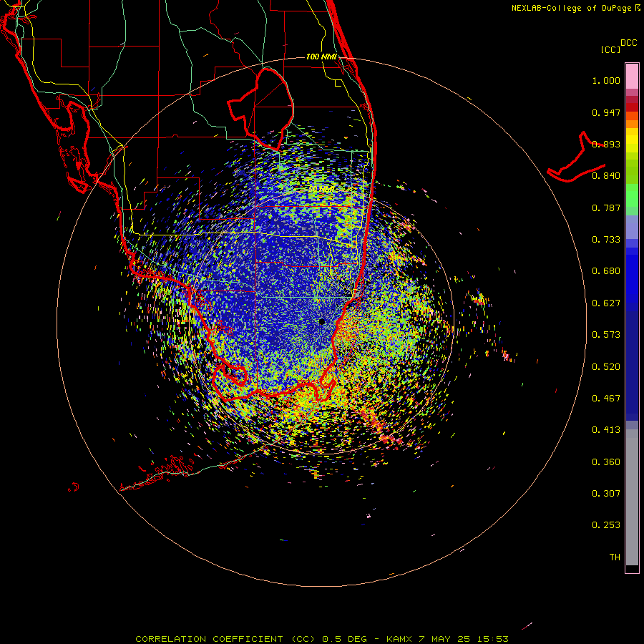Click the black radar site dot at map center

[321, 321]
